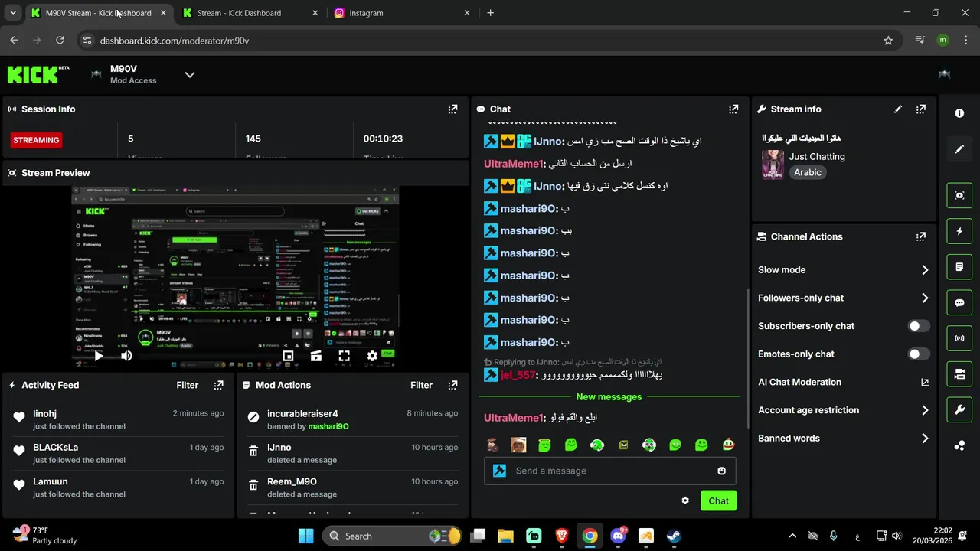The image size is (980, 551).
Task: Expand Slow mode options
Action: pos(843,270)
